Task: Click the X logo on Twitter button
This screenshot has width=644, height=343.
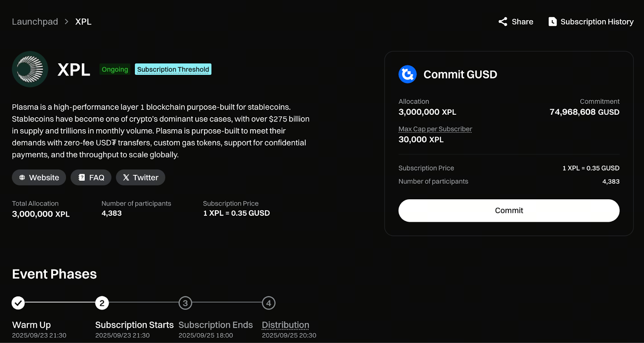Action: tap(126, 178)
